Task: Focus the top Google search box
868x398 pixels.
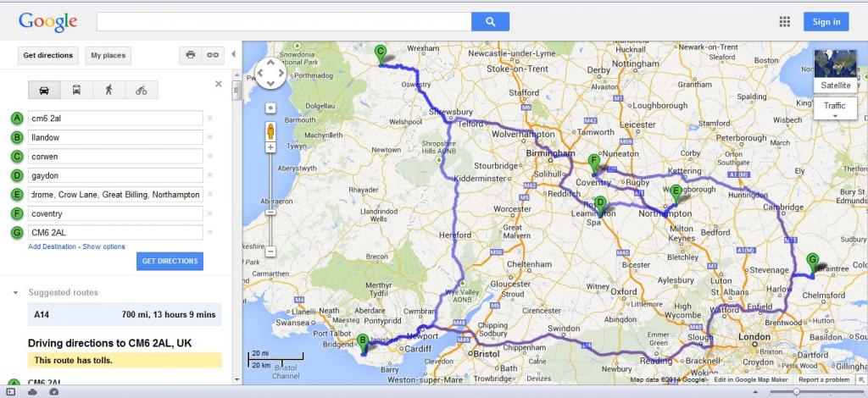Action: click(x=284, y=21)
